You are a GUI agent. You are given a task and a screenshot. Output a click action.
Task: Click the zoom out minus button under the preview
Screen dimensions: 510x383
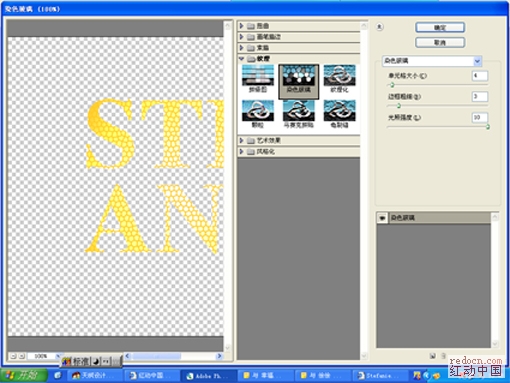[x=13, y=356]
